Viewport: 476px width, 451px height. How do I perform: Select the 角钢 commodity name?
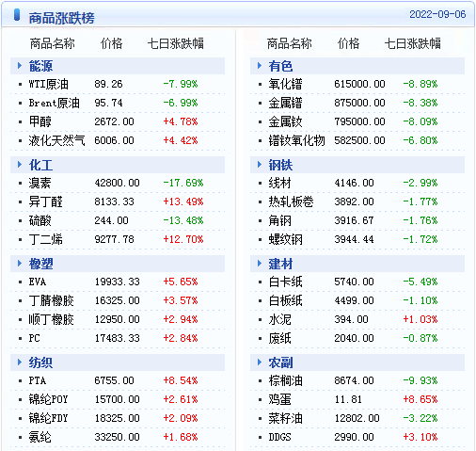(x=279, y=220)
